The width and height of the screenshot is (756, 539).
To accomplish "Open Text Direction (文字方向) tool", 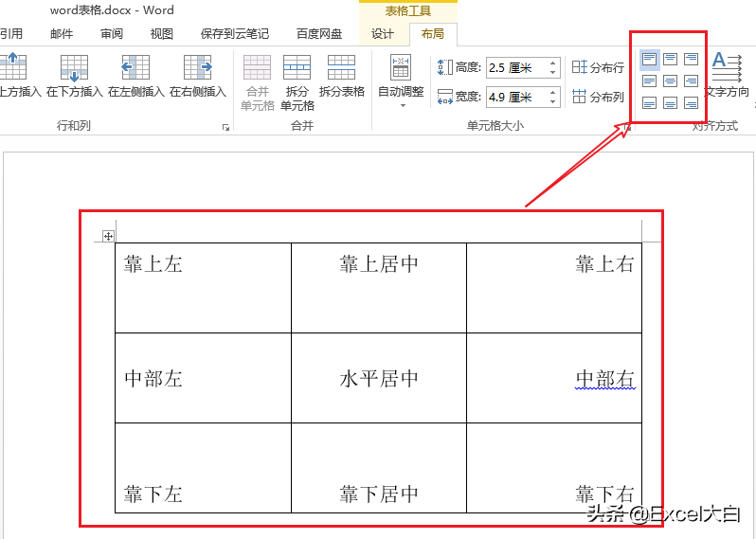I will 727,74.
